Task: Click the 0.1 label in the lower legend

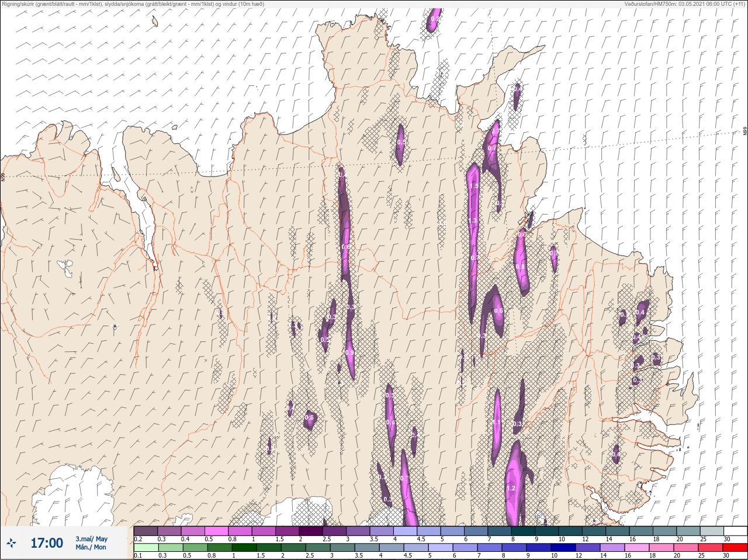Action: click(138, 555)
